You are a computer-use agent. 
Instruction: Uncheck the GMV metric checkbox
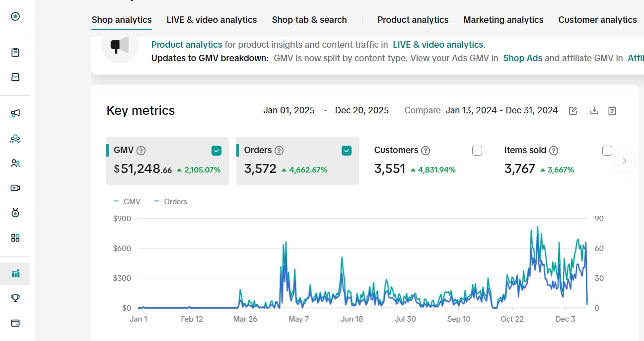pos(216,151)
